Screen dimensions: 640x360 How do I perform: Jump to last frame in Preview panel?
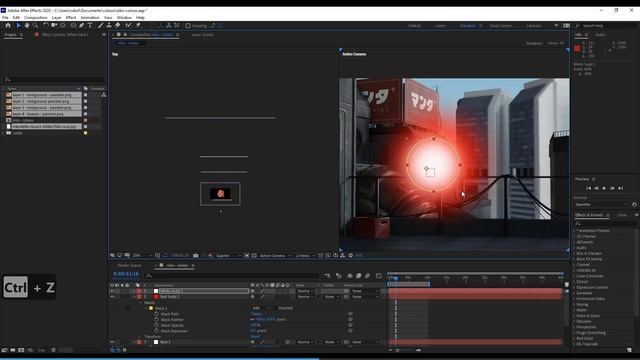[620, 188]
